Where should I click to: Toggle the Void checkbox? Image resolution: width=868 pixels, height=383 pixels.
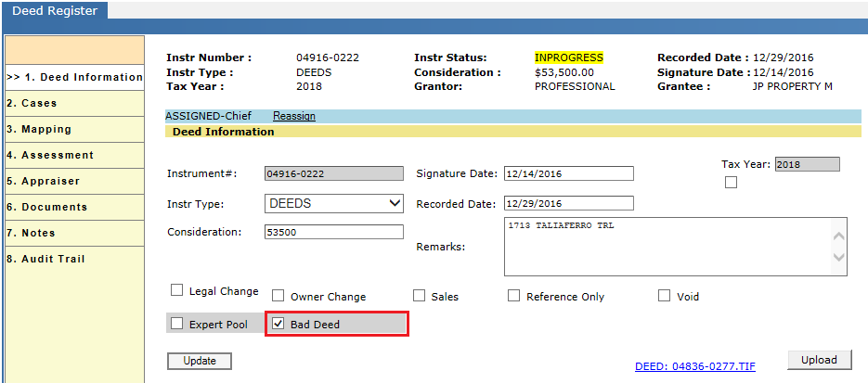[665, 296]
